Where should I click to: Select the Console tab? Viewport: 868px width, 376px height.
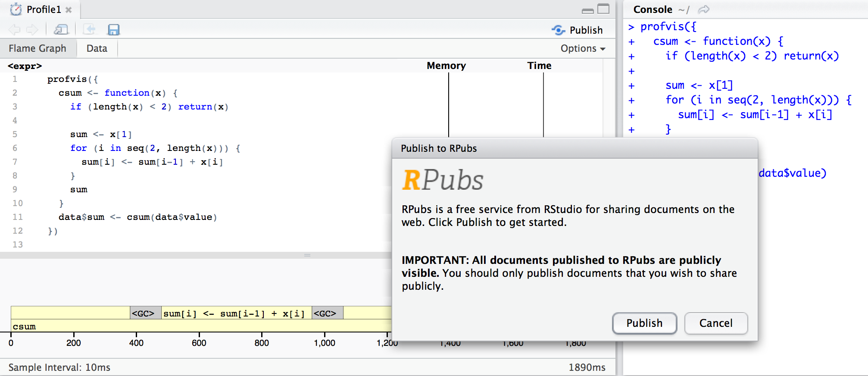pos(653,9)
